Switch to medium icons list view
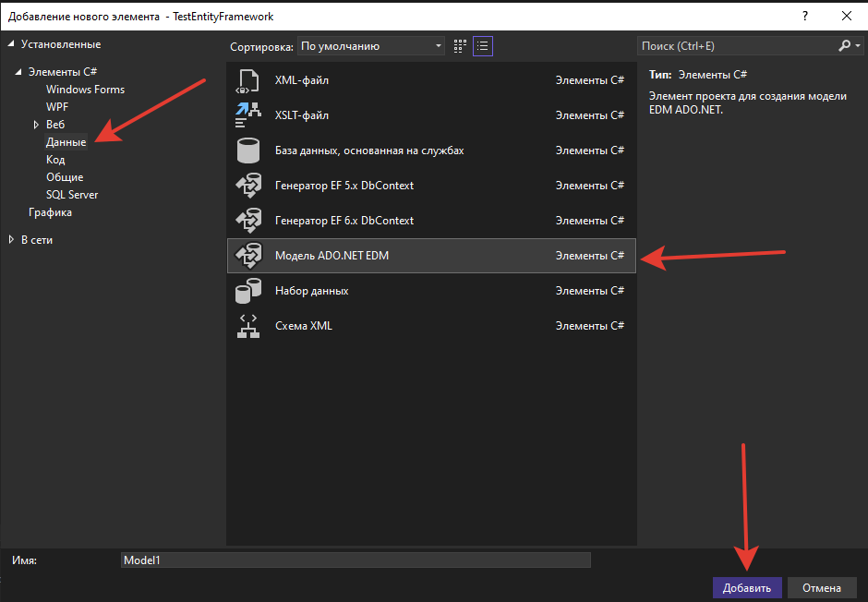Image resolution: width=868 pixels, height=602 pixels. tap(482, 46)
